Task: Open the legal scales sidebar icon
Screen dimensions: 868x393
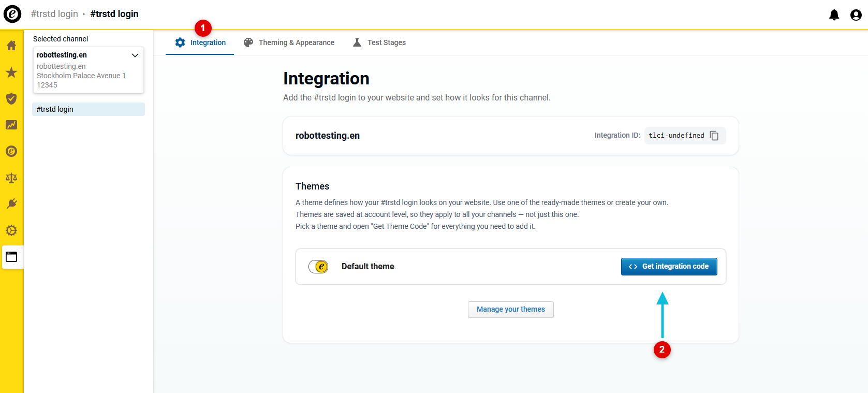Action: coord(11,178)
